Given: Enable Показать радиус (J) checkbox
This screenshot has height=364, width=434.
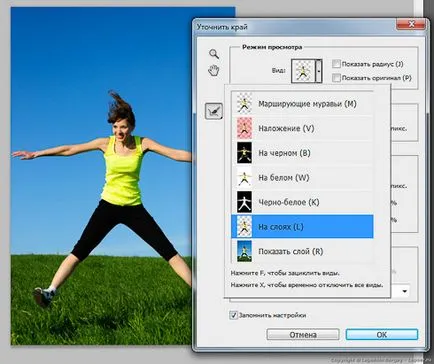Looking at the screenshot, I should pyautogui.click(x=336, y=64).
